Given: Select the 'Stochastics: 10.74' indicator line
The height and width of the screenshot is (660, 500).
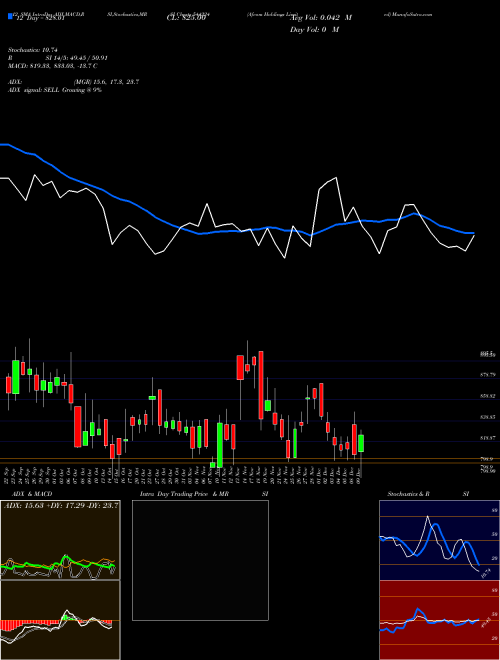Looking at the screenshot, I should click(32, 50).
